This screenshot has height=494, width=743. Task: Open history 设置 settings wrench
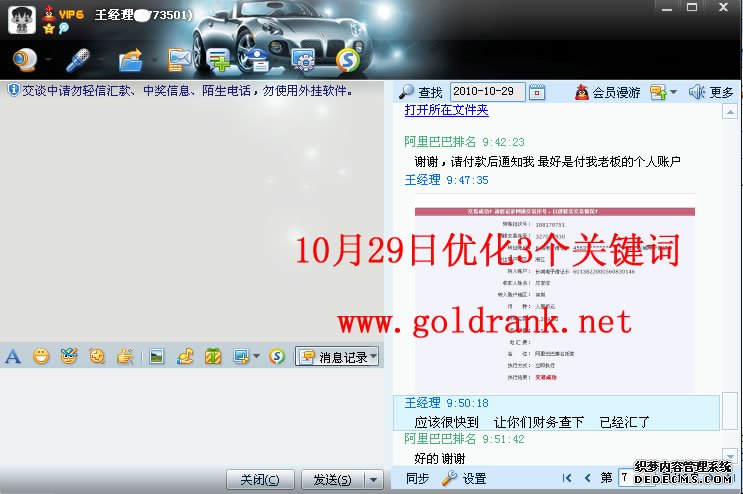coord(464,479)
